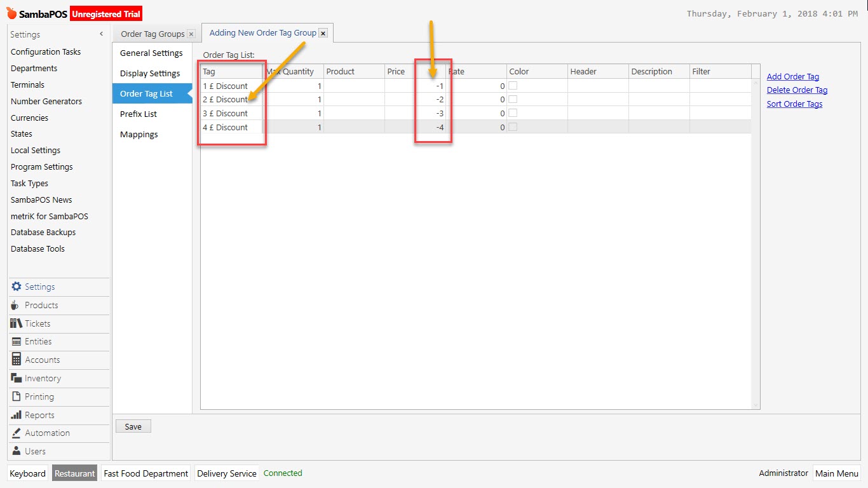
Task: Open the Main Menu at bottom right
Action: click(x=837, y=473)
